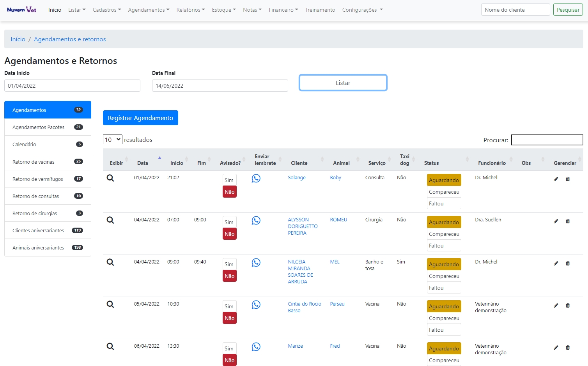Click the Procurar search field
588x366 pixels.
[x=547, y=140]
